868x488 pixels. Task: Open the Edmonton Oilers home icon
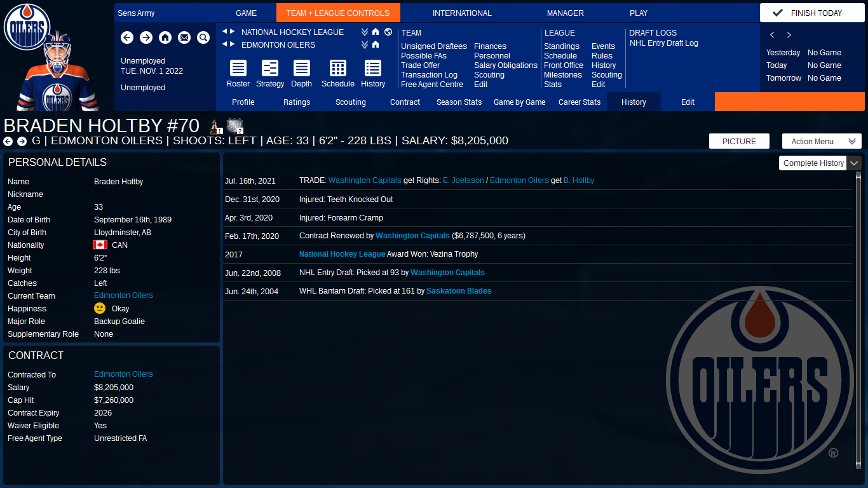(376, 44)
